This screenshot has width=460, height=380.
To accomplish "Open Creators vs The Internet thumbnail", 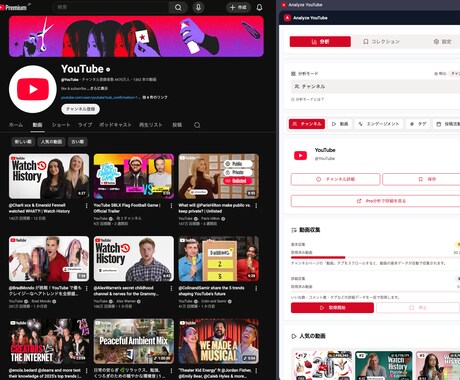I will tap(49, 341).
